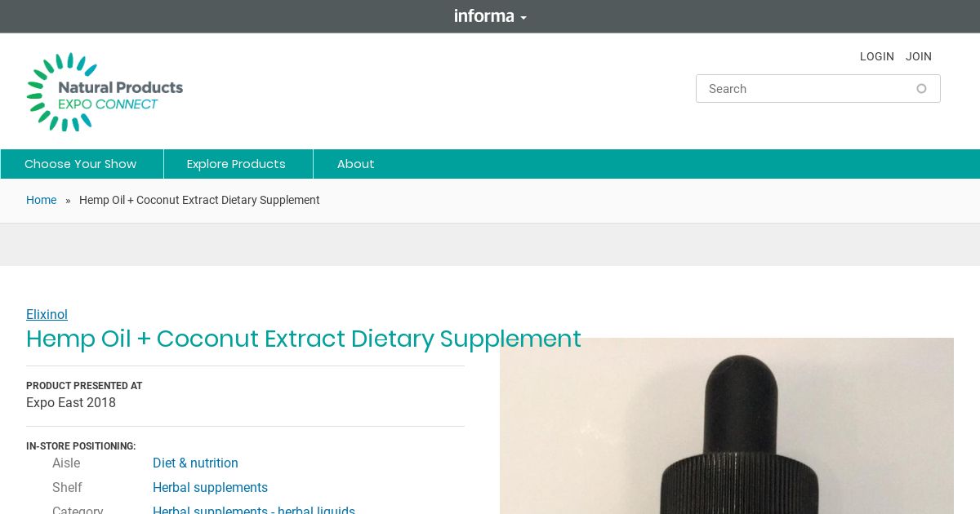Click the JOIN link
The image size is (980, 514).
click(x=919, y=56)
